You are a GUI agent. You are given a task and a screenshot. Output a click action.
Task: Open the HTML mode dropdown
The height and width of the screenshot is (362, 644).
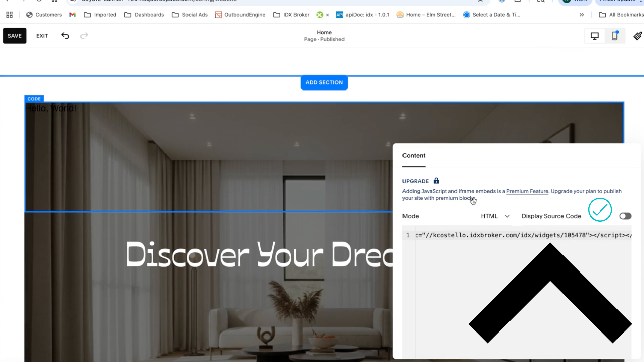(495, 216)
